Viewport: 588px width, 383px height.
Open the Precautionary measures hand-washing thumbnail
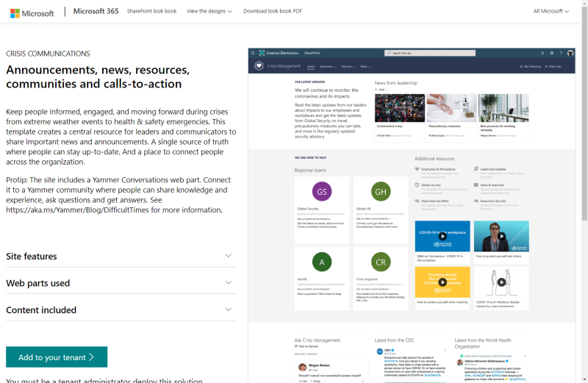point(451,108)
